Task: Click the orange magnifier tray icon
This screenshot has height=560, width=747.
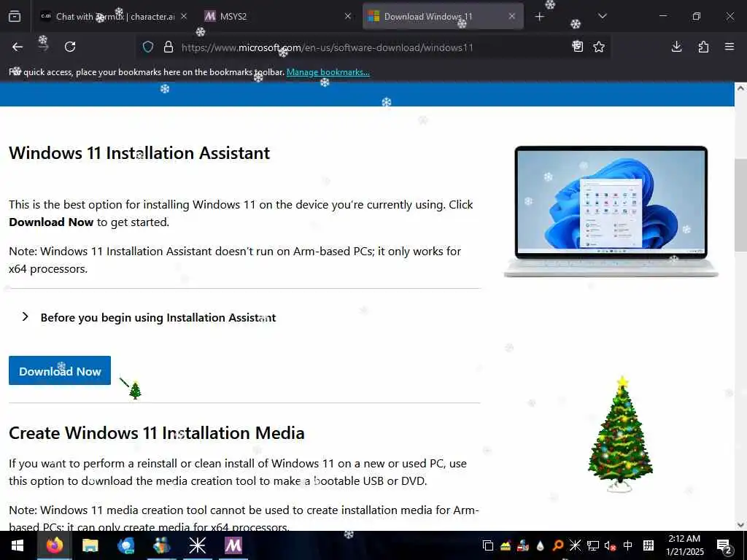Action: click(x=558, y=545)
